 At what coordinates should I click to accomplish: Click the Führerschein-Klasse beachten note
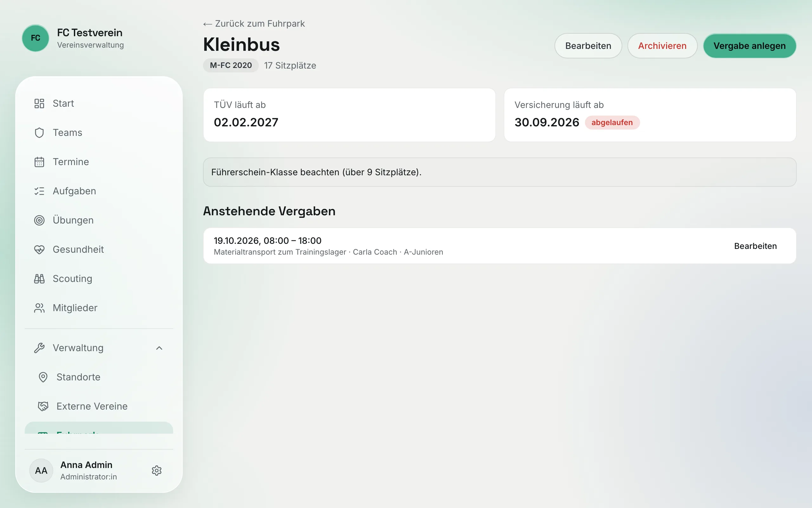click(500, 172)
